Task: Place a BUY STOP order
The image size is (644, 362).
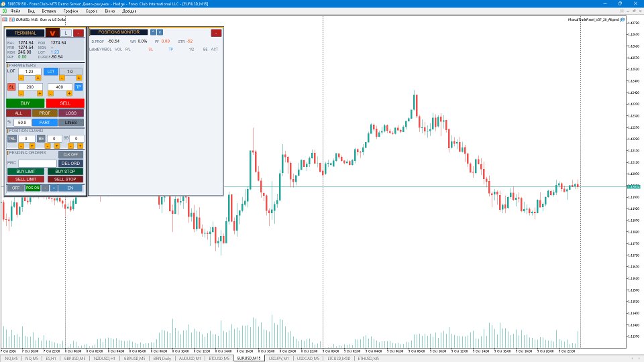Action: click(65, 172)
